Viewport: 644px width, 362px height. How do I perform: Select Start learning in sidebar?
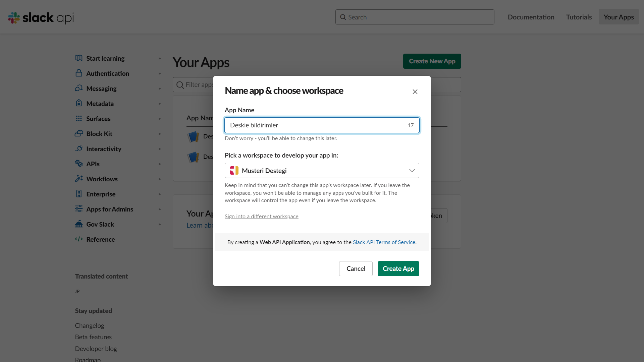pyautogui.click(x=105, y=58)
